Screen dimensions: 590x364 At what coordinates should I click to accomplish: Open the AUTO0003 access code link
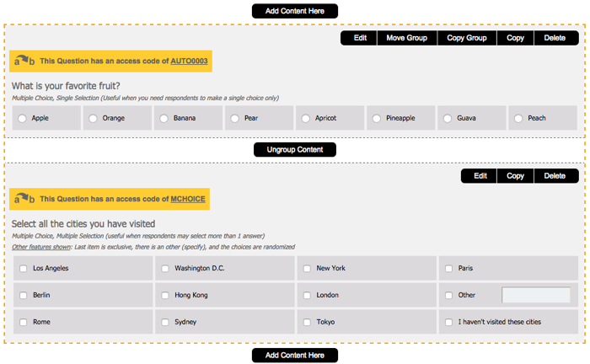(189, 62)
